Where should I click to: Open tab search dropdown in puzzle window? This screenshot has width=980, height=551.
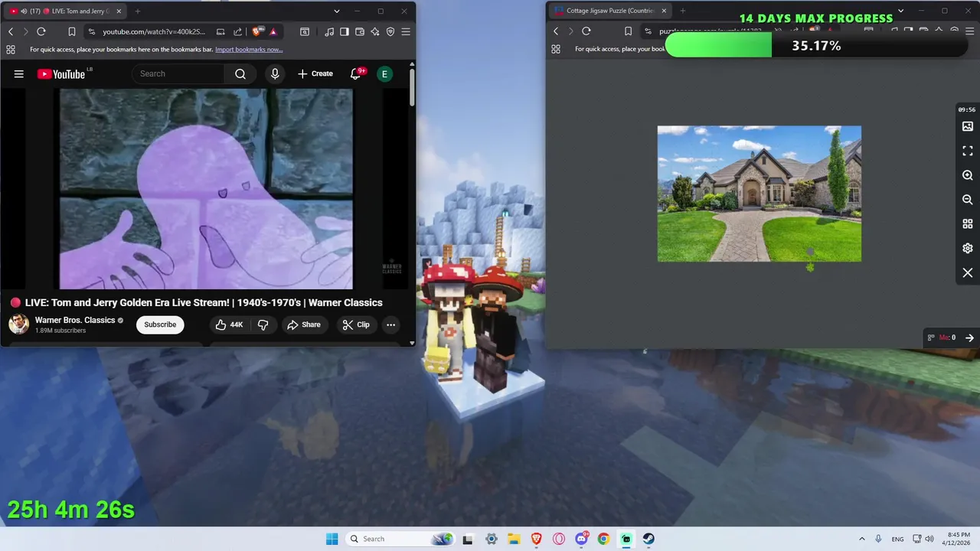tap(901, 11)
